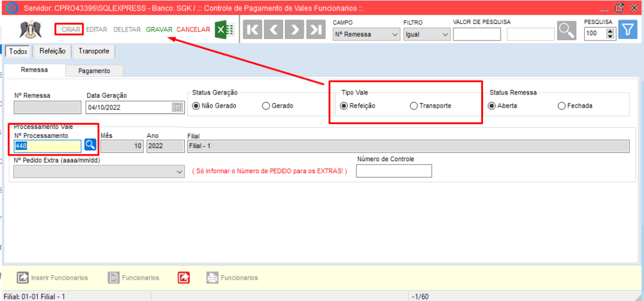Switch to the Refeição tab
This screenshot has width=644, height=301.
pos(53,52)
